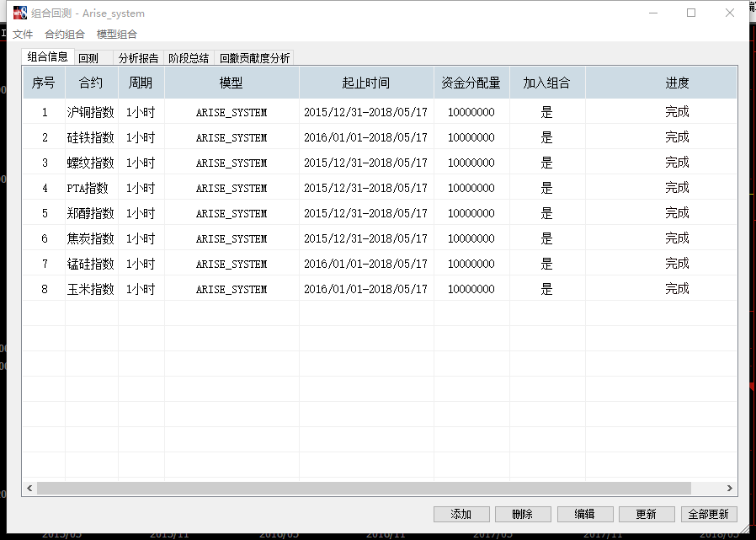This screenshot has height=540, width=756.
Task: Click the 更新 button
Action: click(647, 514)
